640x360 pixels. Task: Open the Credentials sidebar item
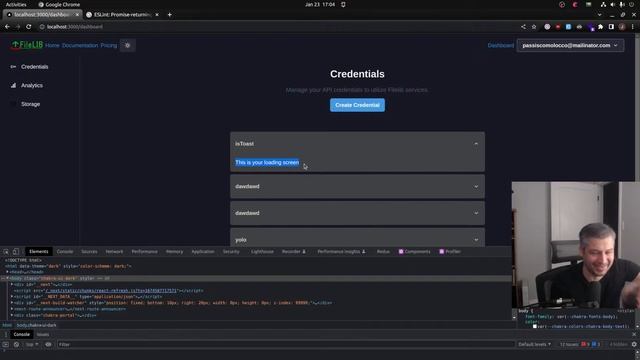coord(34,67)
